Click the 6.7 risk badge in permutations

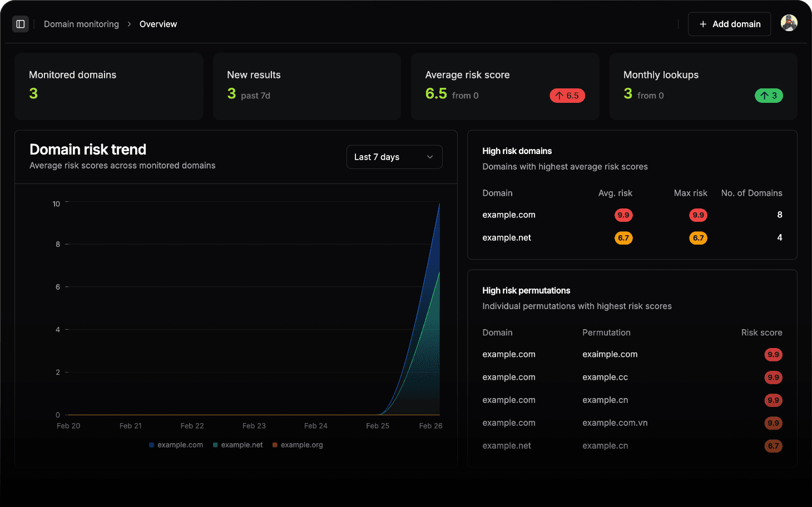tap(773, 446)
